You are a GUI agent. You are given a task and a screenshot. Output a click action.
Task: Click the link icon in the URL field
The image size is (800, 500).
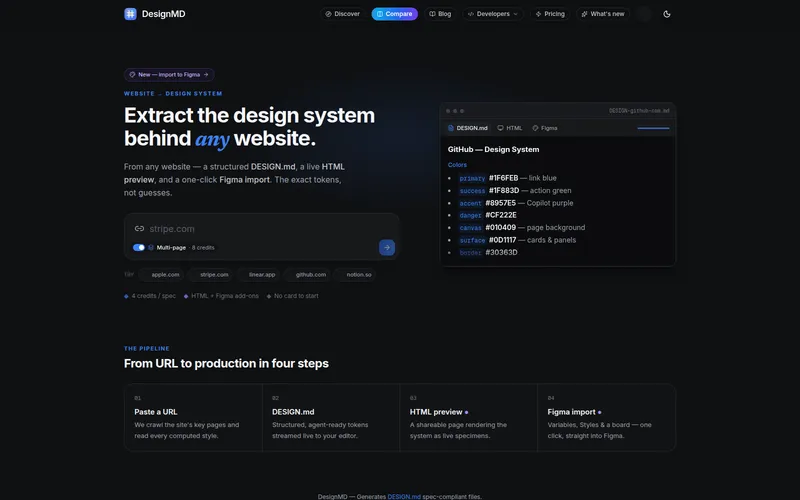coord(139,229)
